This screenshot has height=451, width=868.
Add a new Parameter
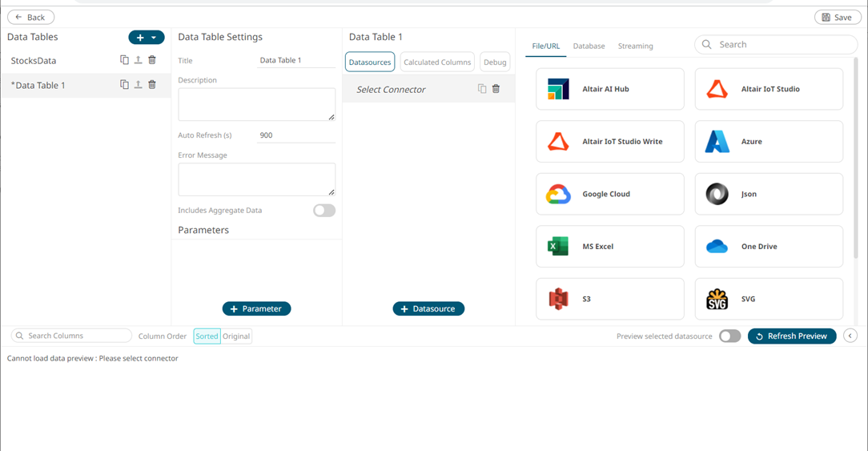pyautogui.click(x=256, y=308)
